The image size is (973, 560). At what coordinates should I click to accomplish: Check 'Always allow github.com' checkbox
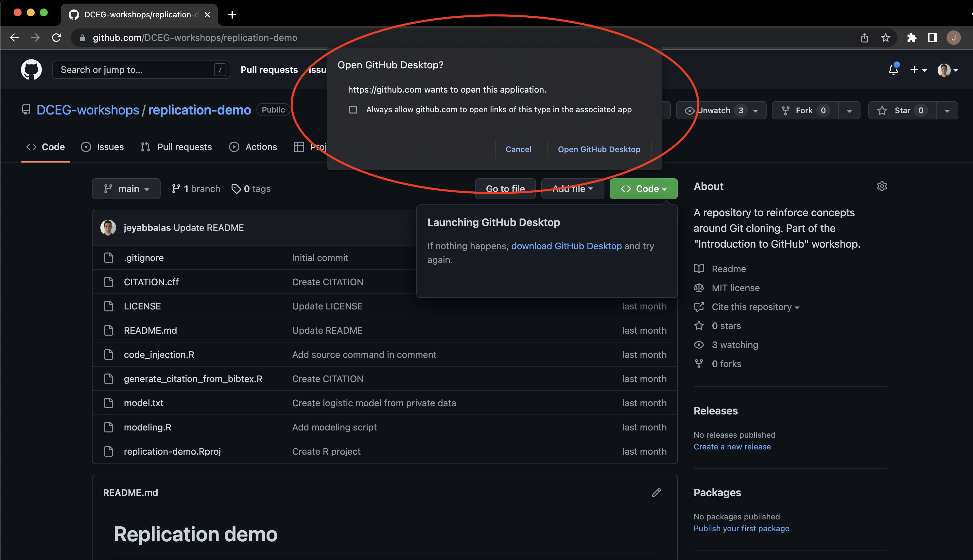click(353, 110)
